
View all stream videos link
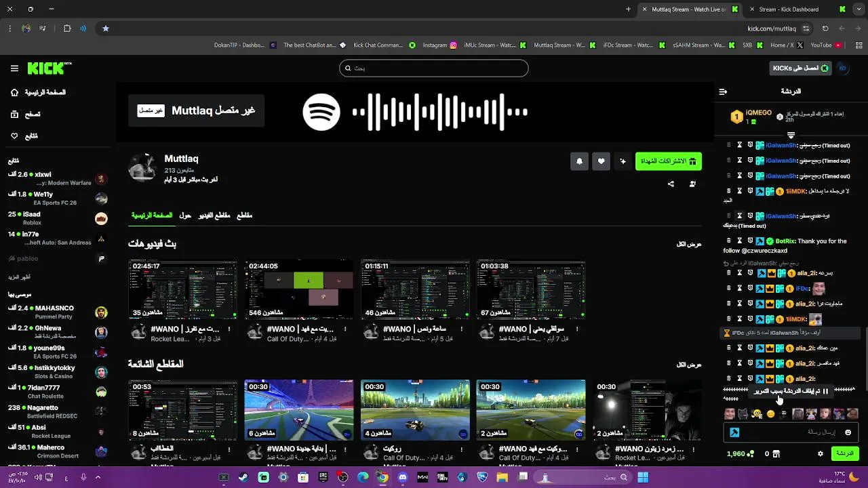pyautogui.click(x=689, y=244)
